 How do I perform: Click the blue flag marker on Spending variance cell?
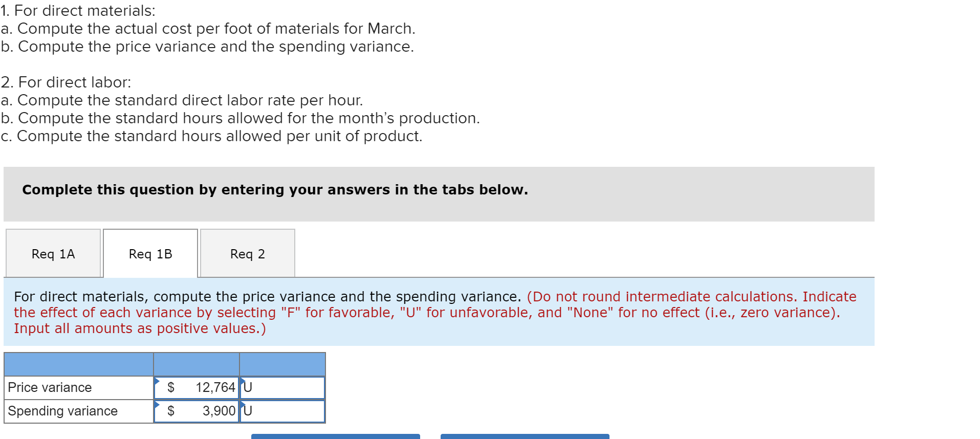click(156, 404)
